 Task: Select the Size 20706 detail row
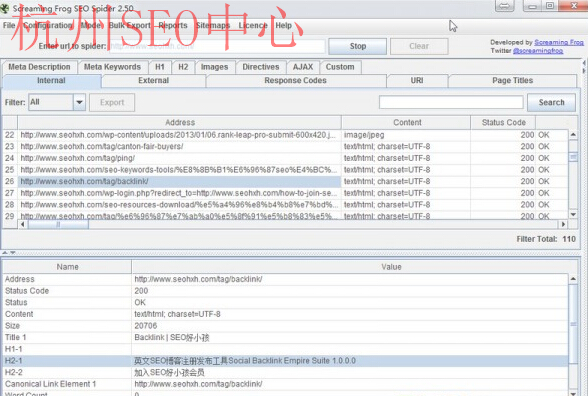[x=286, y=326]
